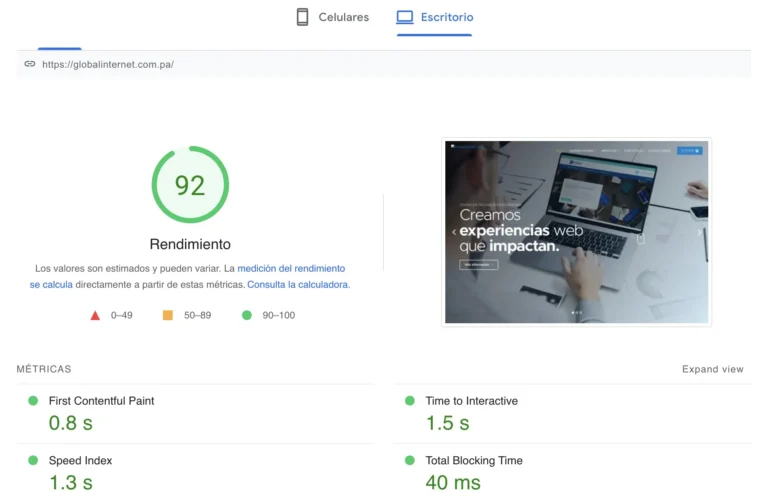The height and width of the screenshot is (503, 768).
Task: Click the orange square 50–89 legend icon
Action: (x=168, y=315)
